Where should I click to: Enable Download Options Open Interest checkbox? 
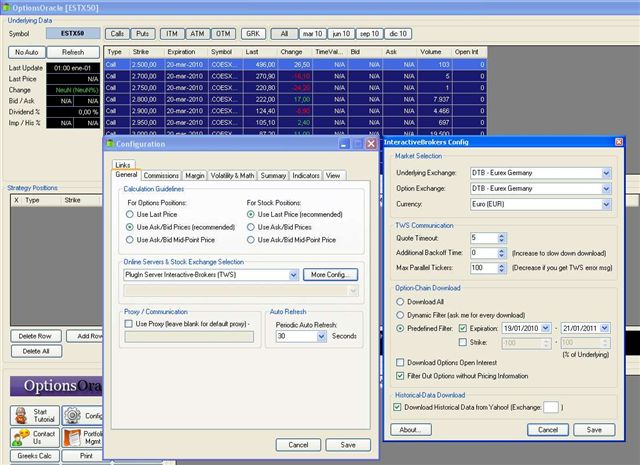coord(401,362)
